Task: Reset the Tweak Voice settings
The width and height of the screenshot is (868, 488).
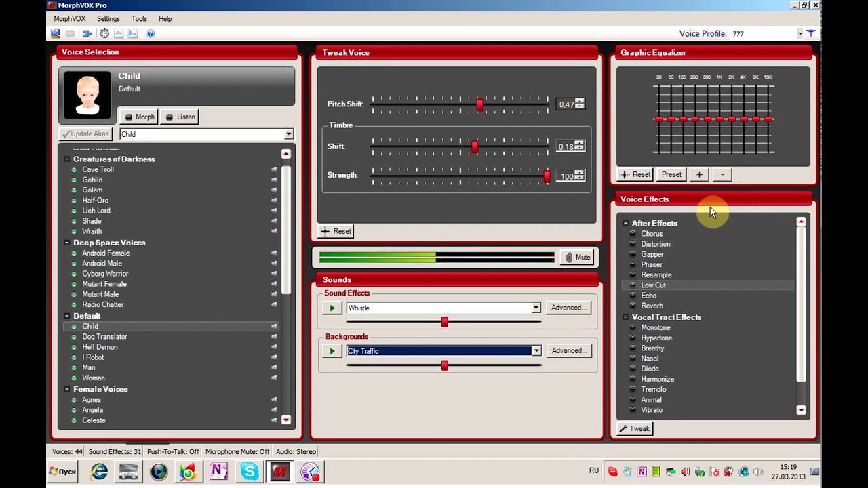Action: click(335, 231)
